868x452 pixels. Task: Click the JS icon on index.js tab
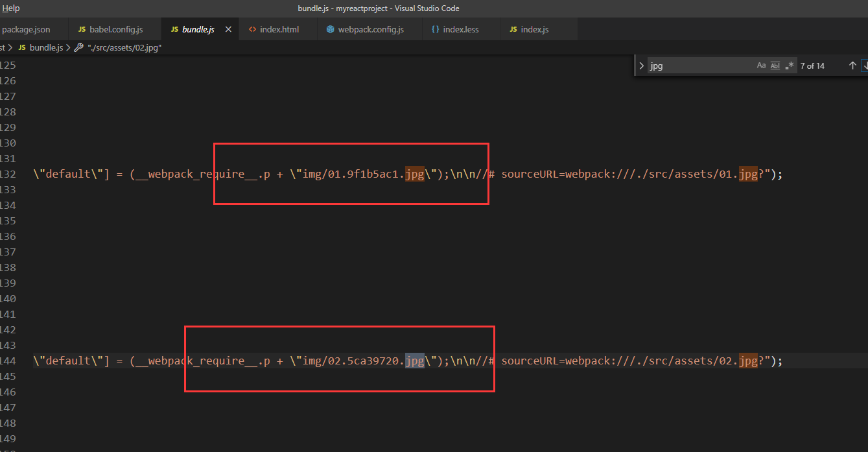(513, 30)
